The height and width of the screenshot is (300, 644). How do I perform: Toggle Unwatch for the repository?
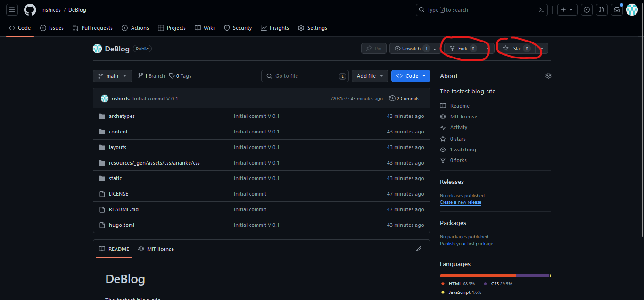(411, 49)
